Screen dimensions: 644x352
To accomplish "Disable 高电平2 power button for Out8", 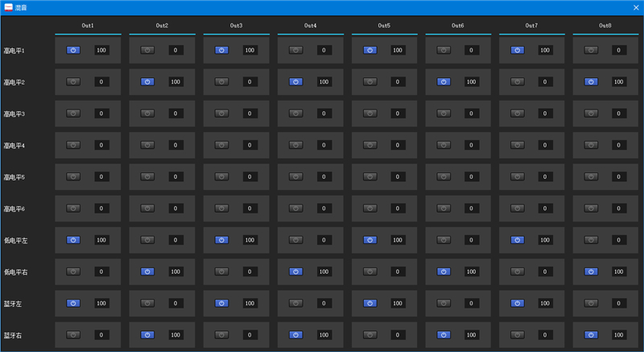I will click(x=591, y=81).
